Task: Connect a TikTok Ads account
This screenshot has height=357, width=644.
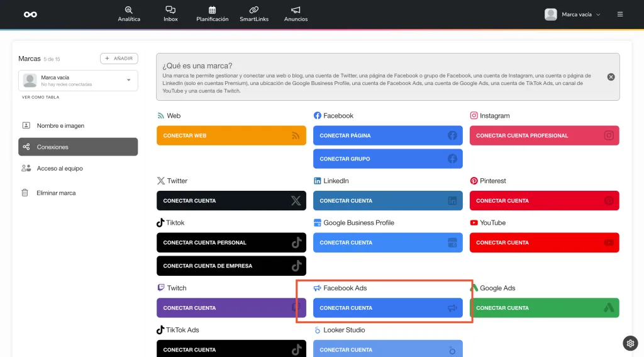Action: point(231,349)
